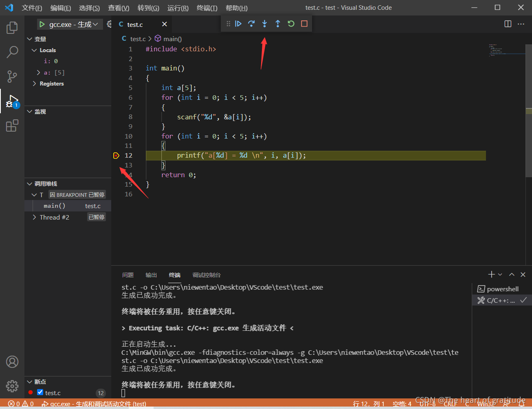The width and height of the screenshot is (532, 409).
Task: Open the Source Control view
Action: [12, 76]
